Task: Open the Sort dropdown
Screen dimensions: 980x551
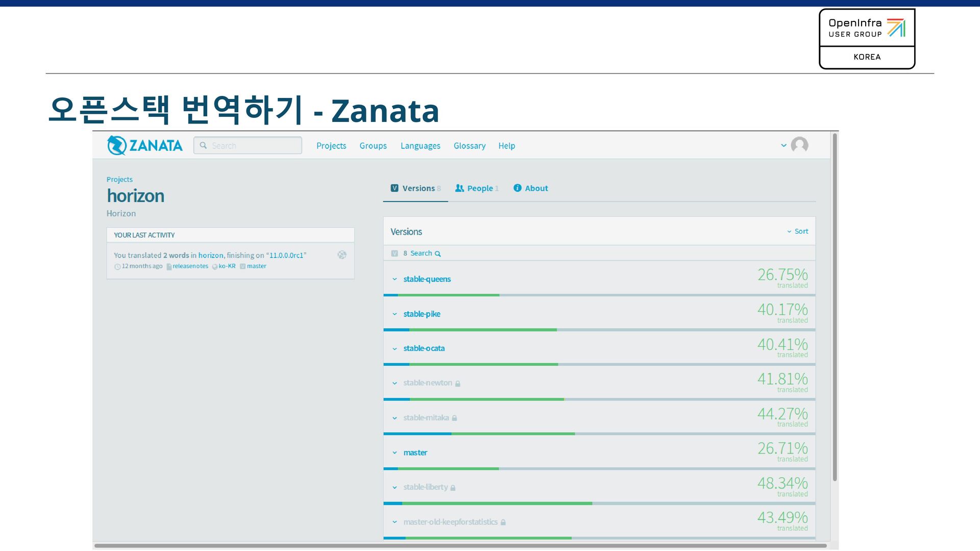Action: coord(798,232)
